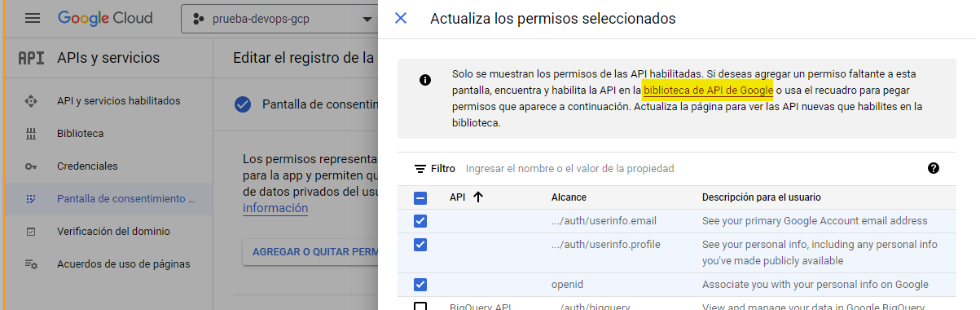This screenshot has height=310, width=980.
Task: Click the Filtro filter icon
Action: [420, 169]
